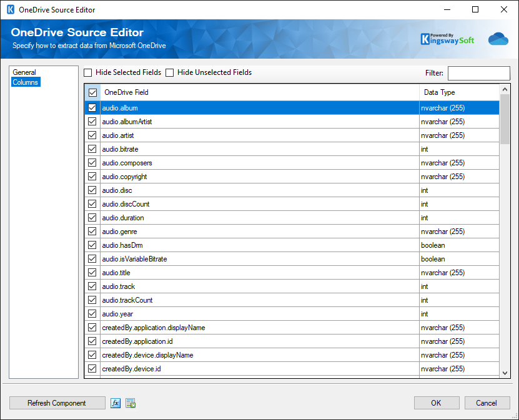Select the audio.hasDrm field name
This screenshot has height=420, width=519.
click(122, 245)
